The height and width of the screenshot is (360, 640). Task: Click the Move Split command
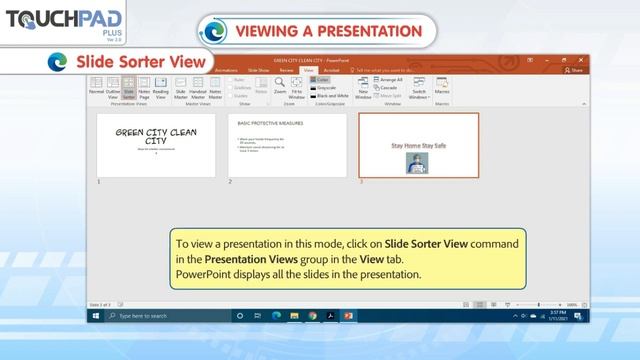coord(387,96)
